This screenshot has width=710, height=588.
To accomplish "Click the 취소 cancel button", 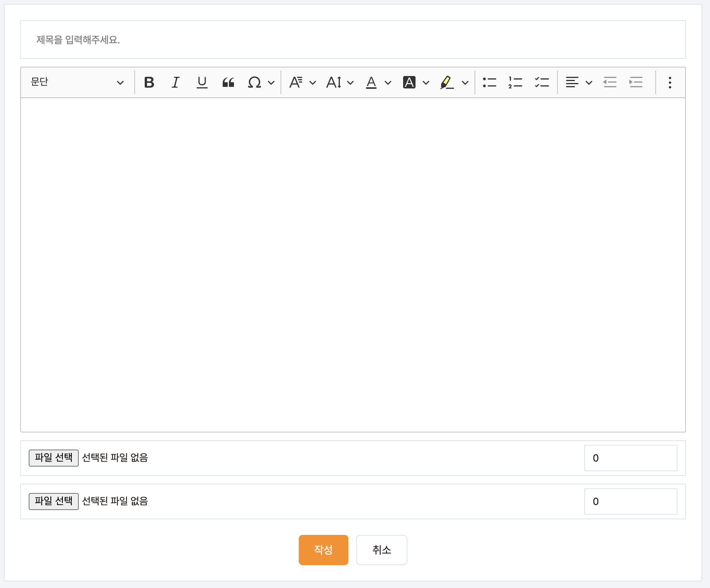I will click(381, 550).
